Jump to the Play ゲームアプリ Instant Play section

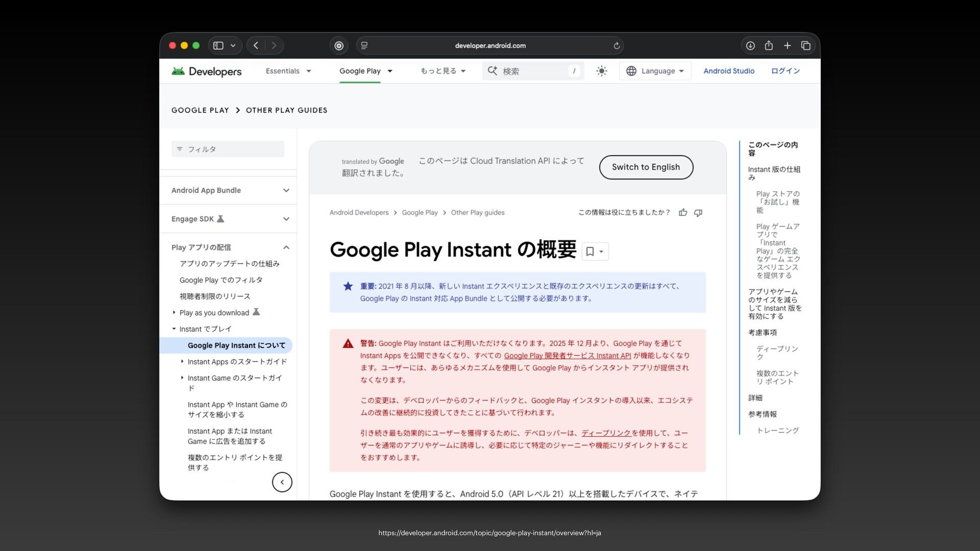tap(778, 251)
